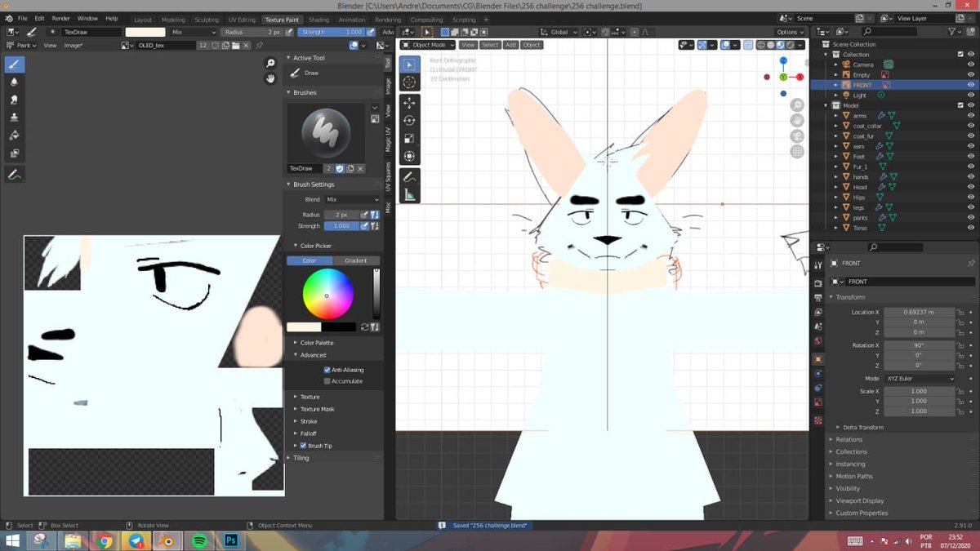Click the pin icon in image editor header
The height and width of the screenshot is (551, 980).
(259, 46)
